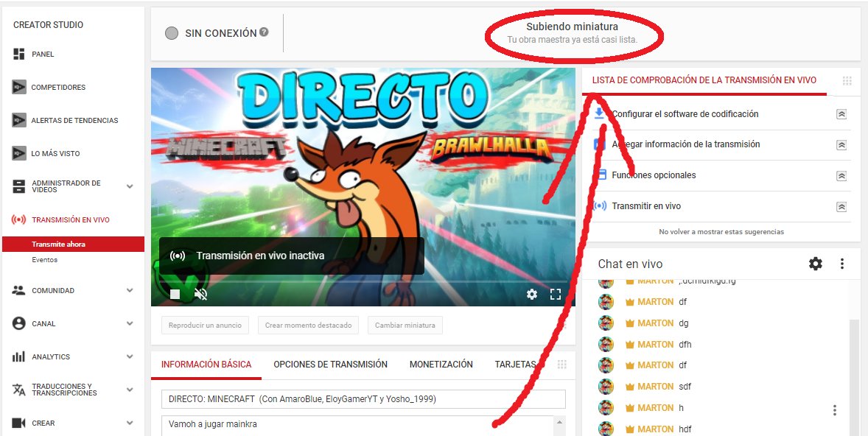Open the Monetización tab

(x=441, y=364)
